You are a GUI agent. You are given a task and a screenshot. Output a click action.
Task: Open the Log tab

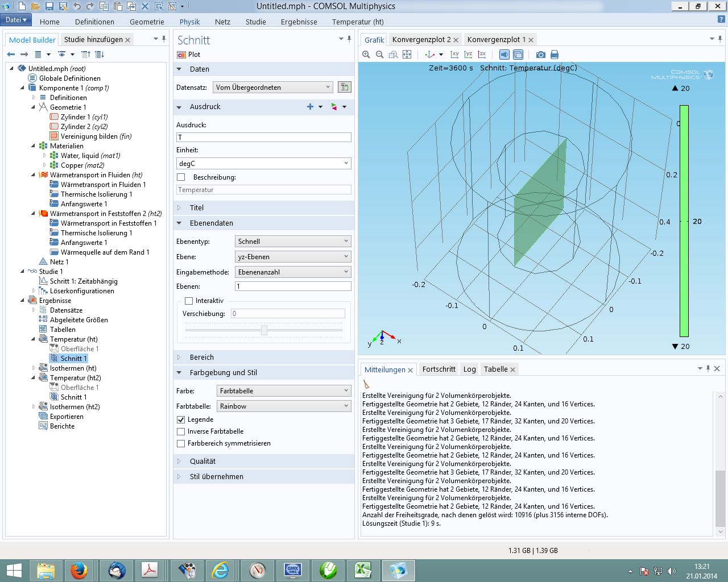pos(469,369)
